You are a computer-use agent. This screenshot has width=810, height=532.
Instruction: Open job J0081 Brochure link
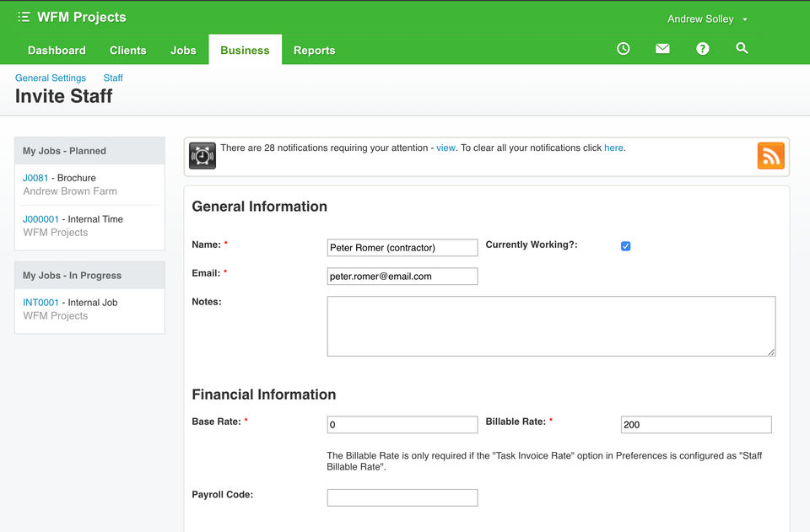tap(35, 178)
